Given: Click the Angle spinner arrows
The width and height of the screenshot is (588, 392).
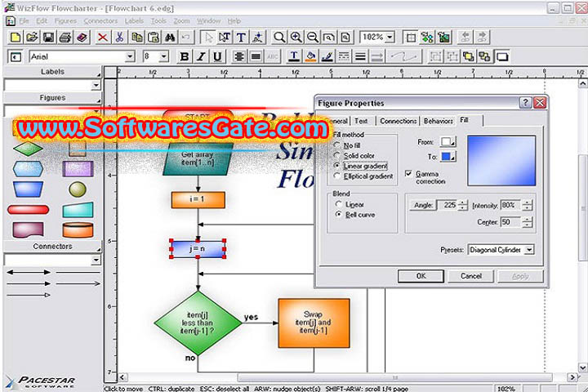Looking at the screenshot, I should click(463, 205).
